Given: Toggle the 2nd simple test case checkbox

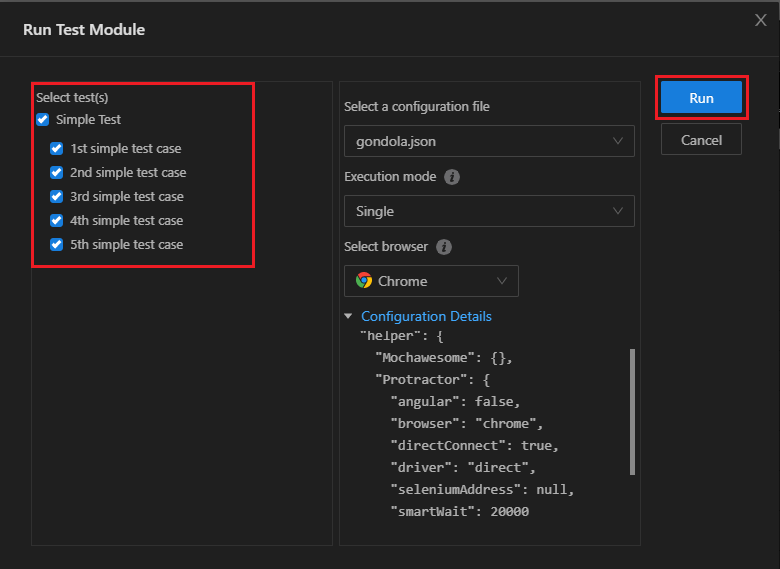Looking at the screenshot, I should (57, 173).
